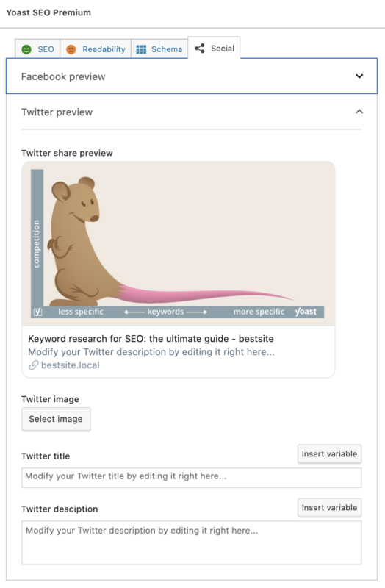
Task: Open the Schema tab
Action: pyautogui.click(x=159, y=49)
